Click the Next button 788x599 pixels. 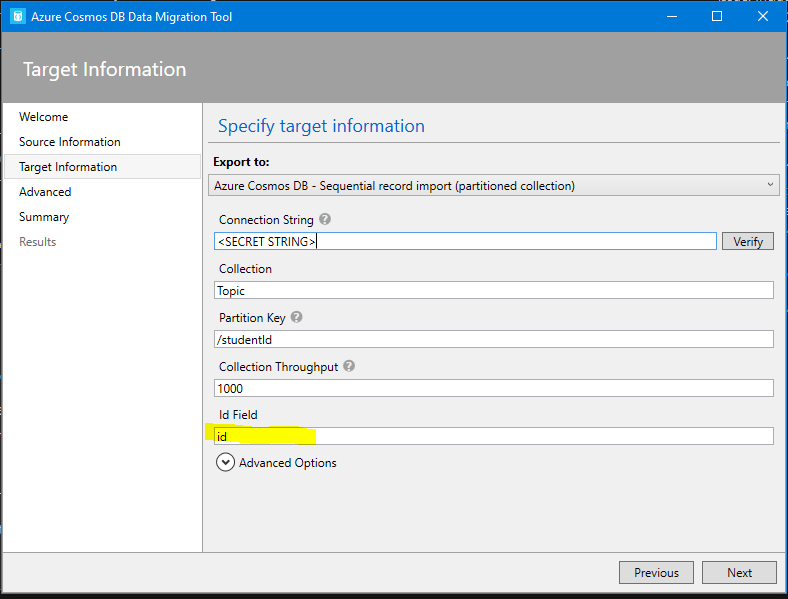pyautogui.click(x=739, y=572)
